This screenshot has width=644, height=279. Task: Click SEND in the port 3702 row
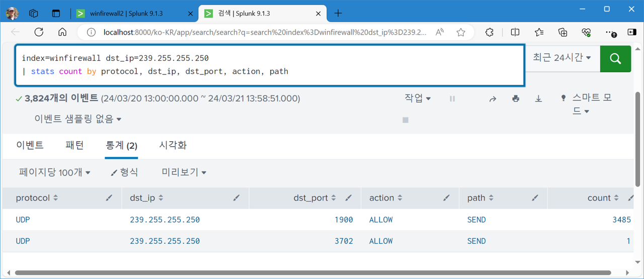click(x=476, y=241)
